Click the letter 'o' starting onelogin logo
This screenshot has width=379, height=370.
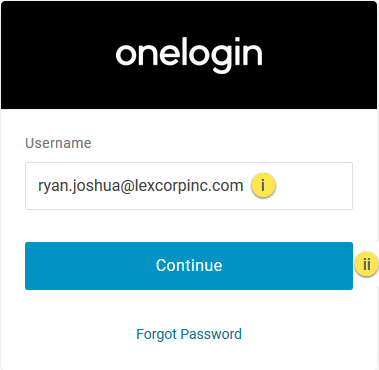[127, 55]
